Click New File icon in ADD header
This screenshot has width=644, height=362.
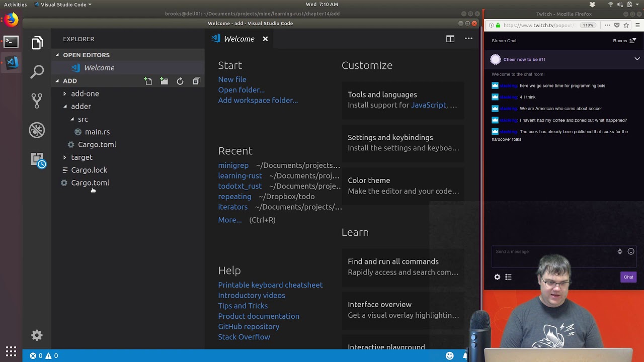(148, 81)
